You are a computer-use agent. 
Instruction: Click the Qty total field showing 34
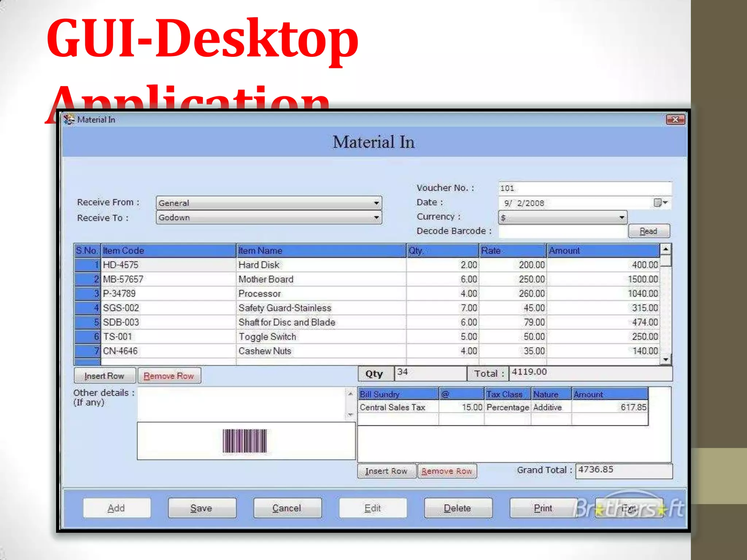[430, 373]
